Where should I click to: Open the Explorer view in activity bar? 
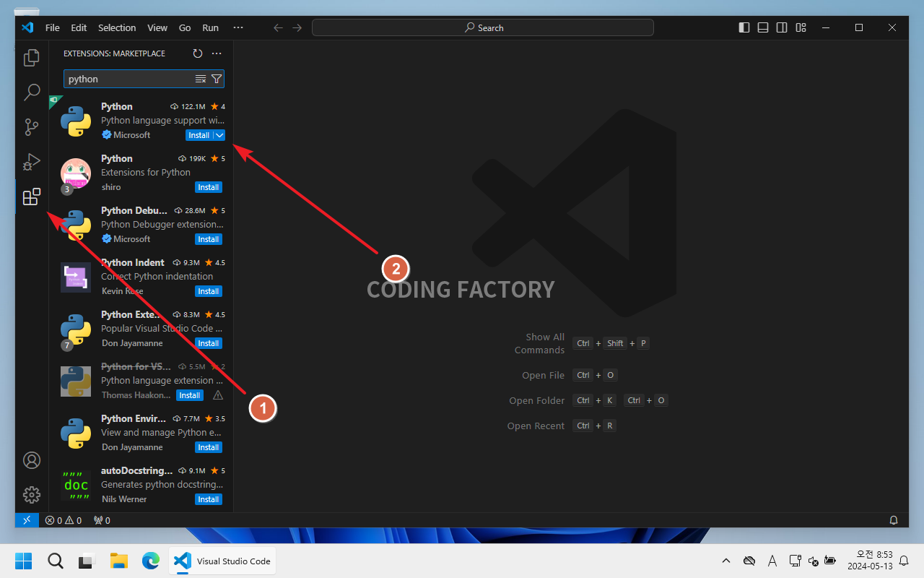pos(32,58)
